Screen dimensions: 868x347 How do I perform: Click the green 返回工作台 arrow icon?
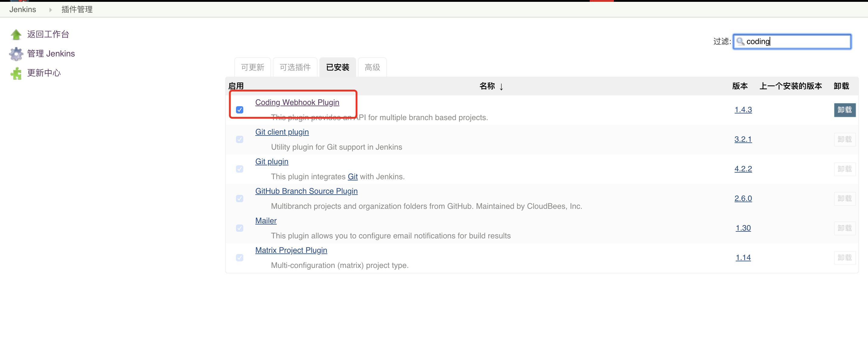(16, 34)
